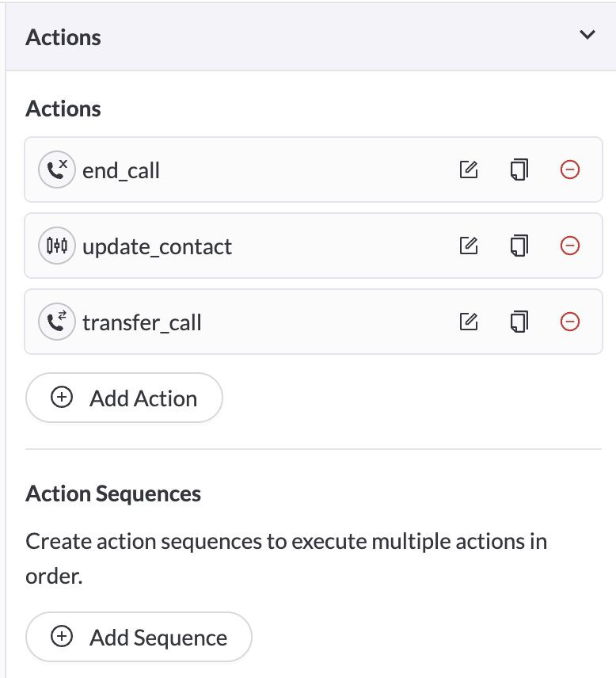Click the Actions panel header title
The width and height of the screenshot is (616, 678).
[63, 37]
